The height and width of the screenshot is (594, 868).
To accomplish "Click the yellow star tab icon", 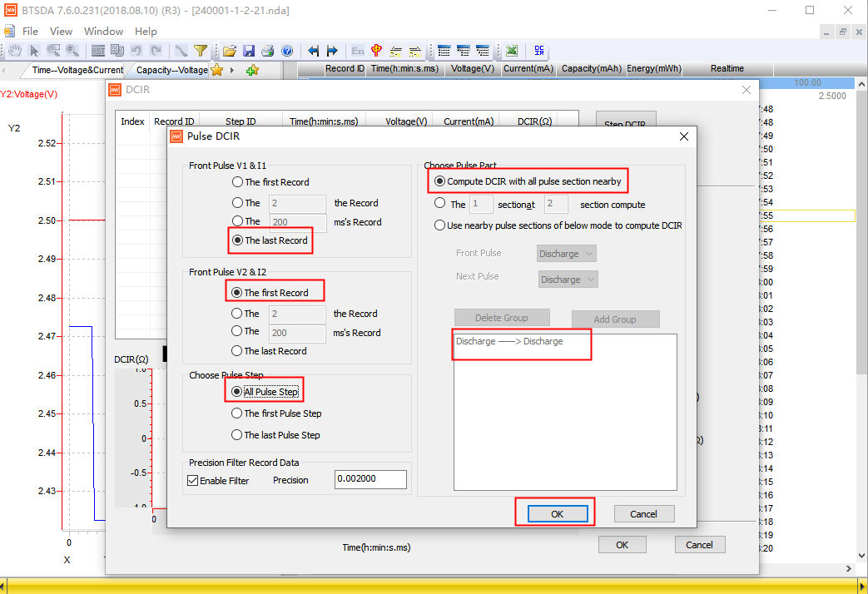I will tap(216, 70).
